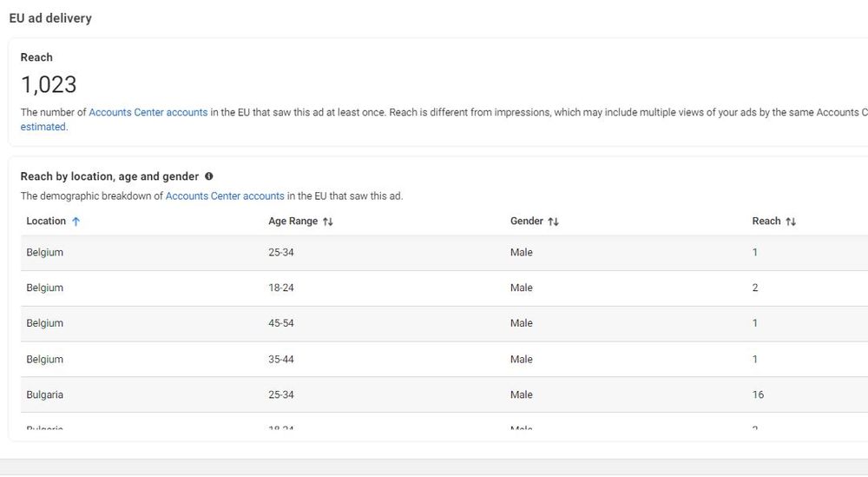Click the Gender column header label
This screenshot has height=477, width=868.
pyautogui.click(x=526, y=221)
